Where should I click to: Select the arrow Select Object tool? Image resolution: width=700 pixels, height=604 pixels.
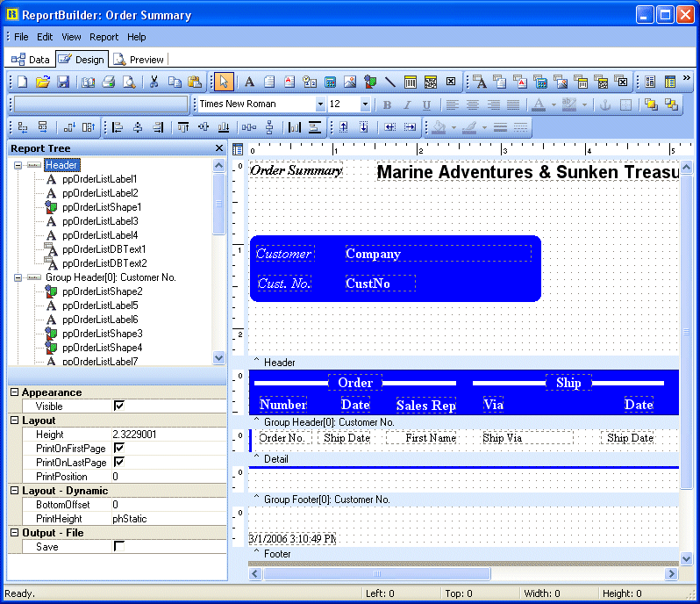coord(224,82)
